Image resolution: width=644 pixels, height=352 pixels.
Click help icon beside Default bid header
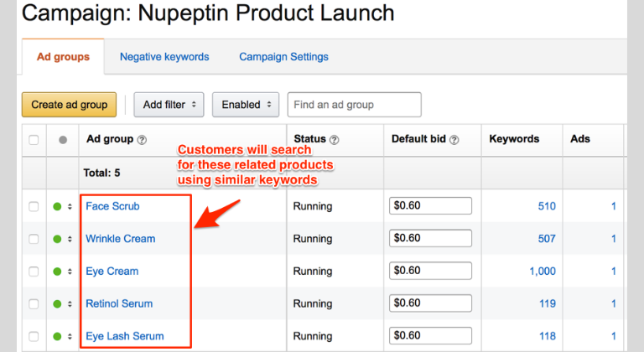coord(454,140)
